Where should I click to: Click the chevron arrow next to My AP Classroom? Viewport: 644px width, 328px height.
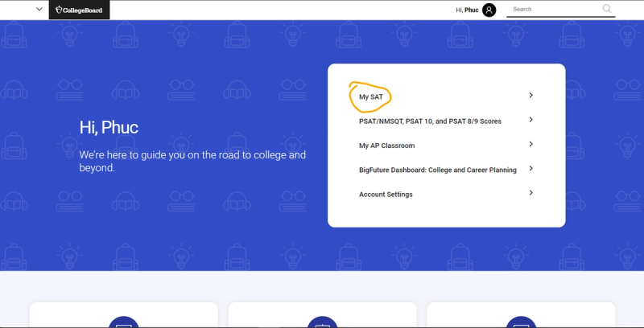click(531, 144)
